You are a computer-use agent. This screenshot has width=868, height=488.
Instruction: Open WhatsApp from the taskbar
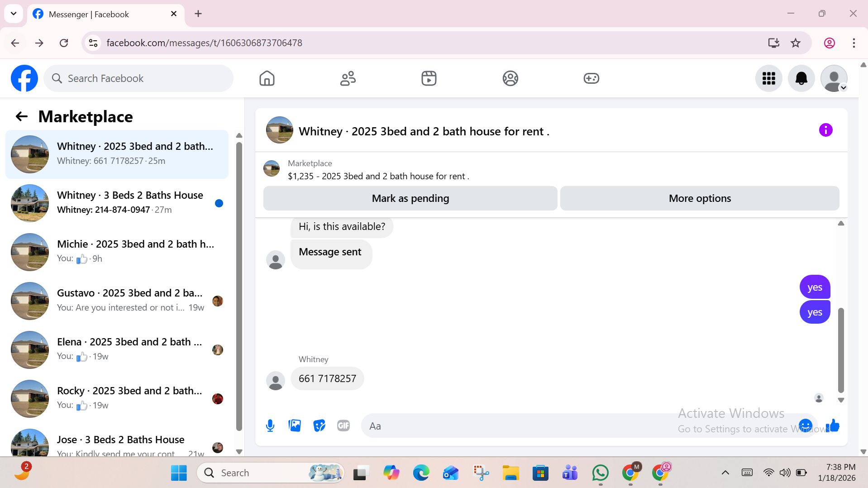600,473
